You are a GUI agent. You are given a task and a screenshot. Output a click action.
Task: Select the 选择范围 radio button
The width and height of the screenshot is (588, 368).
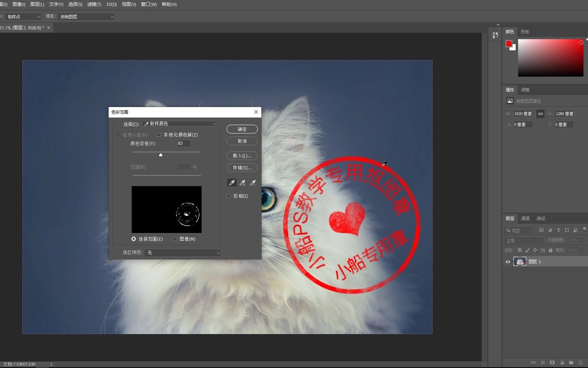pos(133,239)
